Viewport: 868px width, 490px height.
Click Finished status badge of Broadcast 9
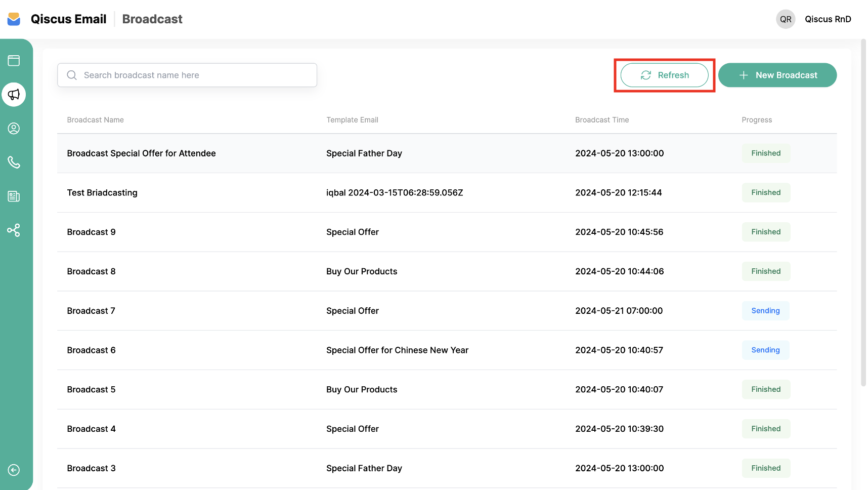766,232
